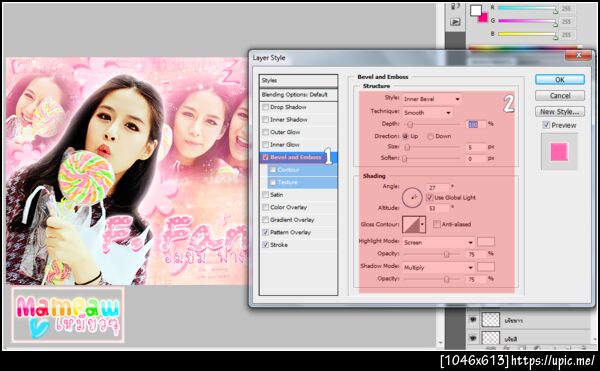Select the Up direction radio button
600x371 pixels.
coord(406,136)
